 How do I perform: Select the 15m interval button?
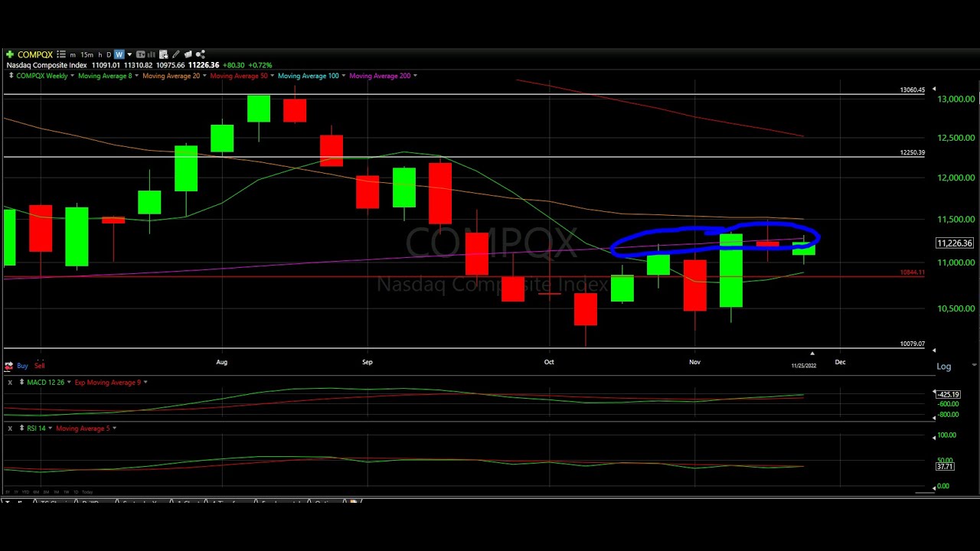pyautogui.click(x=87, y=55)
